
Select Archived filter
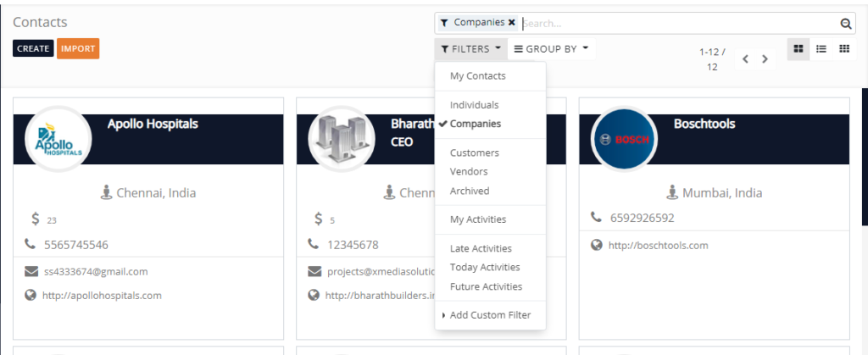(470, 191)
